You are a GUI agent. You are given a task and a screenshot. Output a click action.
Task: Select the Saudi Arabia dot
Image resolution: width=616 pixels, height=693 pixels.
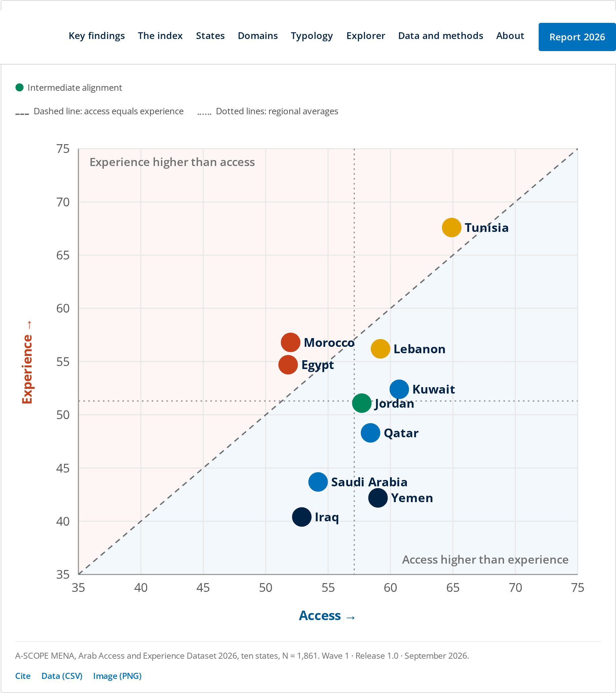pyautogui.click(x=318, y=482)
